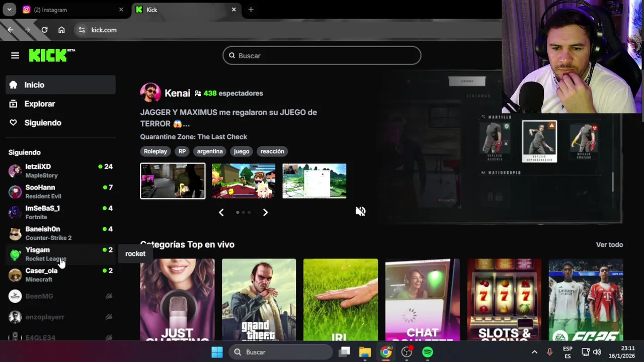Viewport: 644px width, 362px height.
Task: Close the Instagram tab
Action: tap(121, 10)
